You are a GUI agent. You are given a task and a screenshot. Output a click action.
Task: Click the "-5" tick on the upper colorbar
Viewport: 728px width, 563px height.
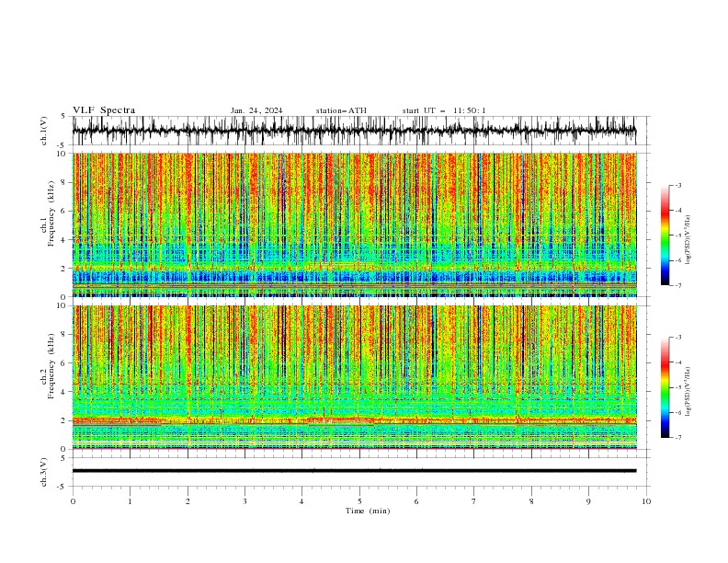click(x=678, y=236)
